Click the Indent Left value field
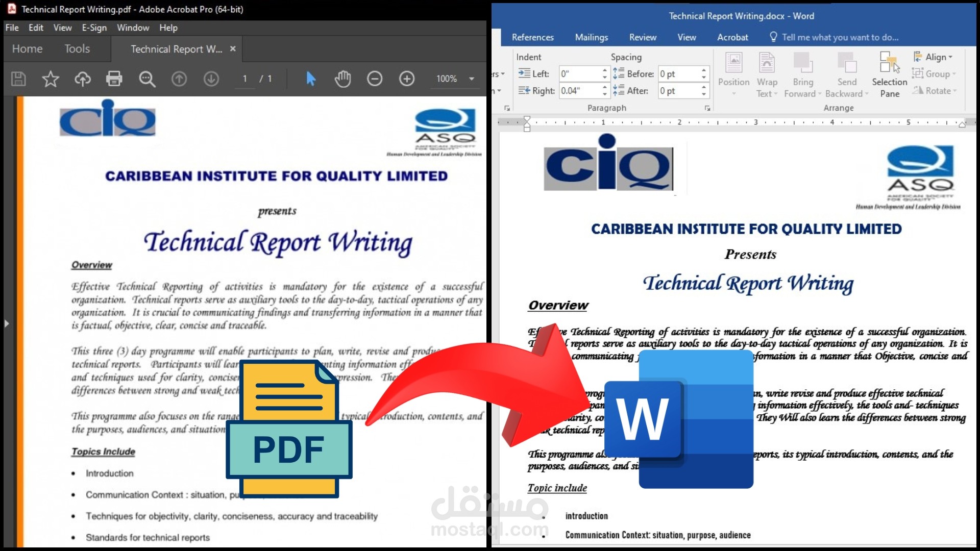The image size is (980, 551). (x=579, y=74)
